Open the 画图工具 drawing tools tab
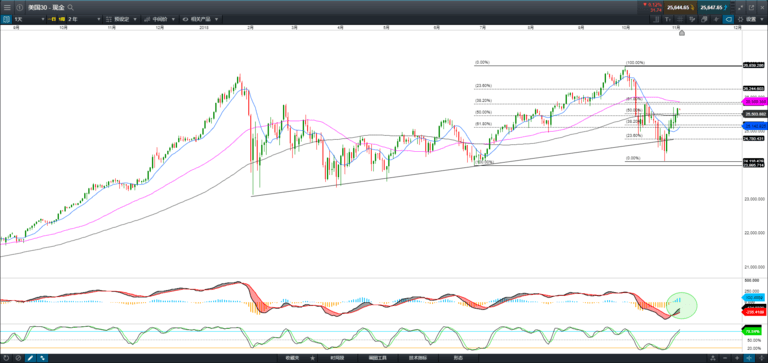This screenshot has width=768, height=363. pyautogui.click(x=377, y=358)
